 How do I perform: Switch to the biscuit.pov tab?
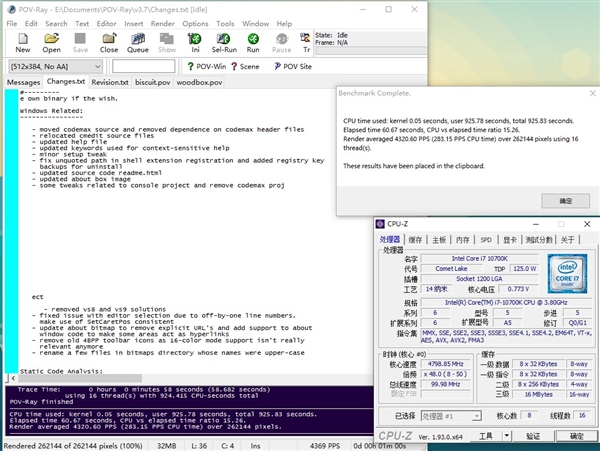(153, 82)
